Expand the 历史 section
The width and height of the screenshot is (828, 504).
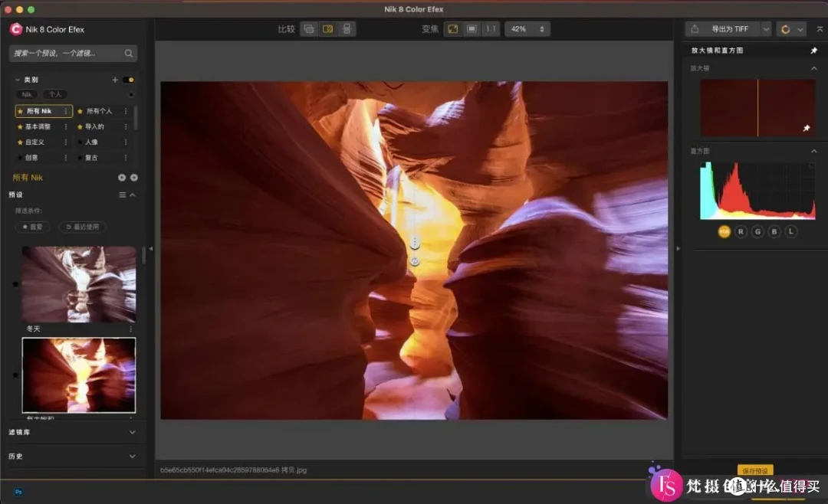click(x=132, y=457)
